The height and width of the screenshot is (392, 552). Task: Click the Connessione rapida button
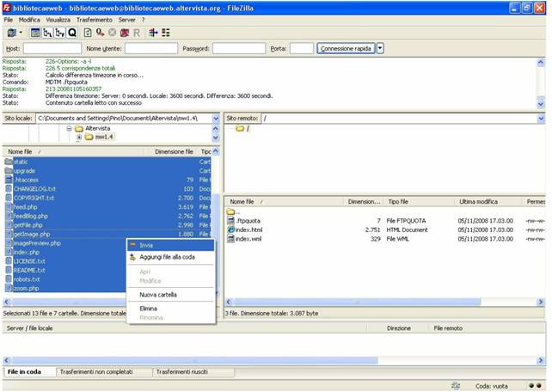pos(346,48)
